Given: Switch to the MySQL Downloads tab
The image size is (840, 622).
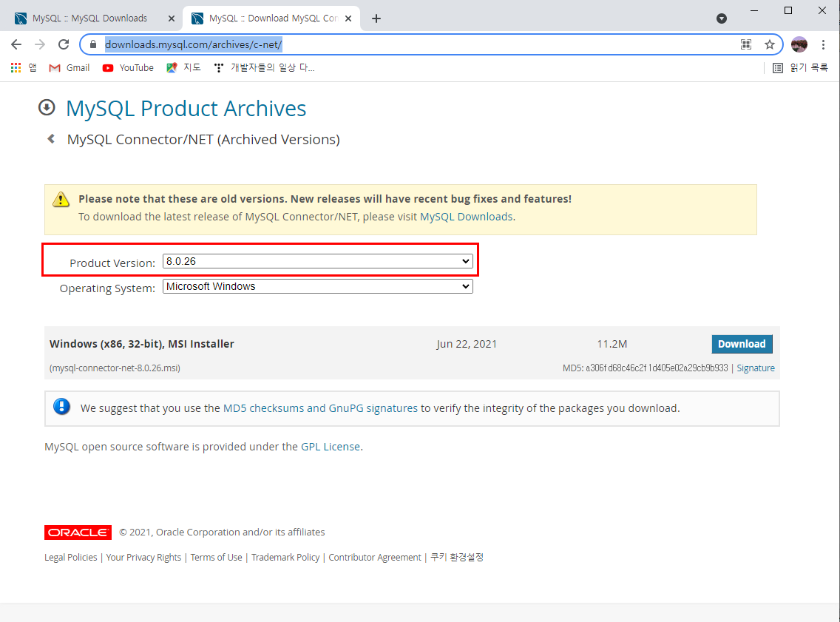Looking at the screenshot, I should pos(89,18).
